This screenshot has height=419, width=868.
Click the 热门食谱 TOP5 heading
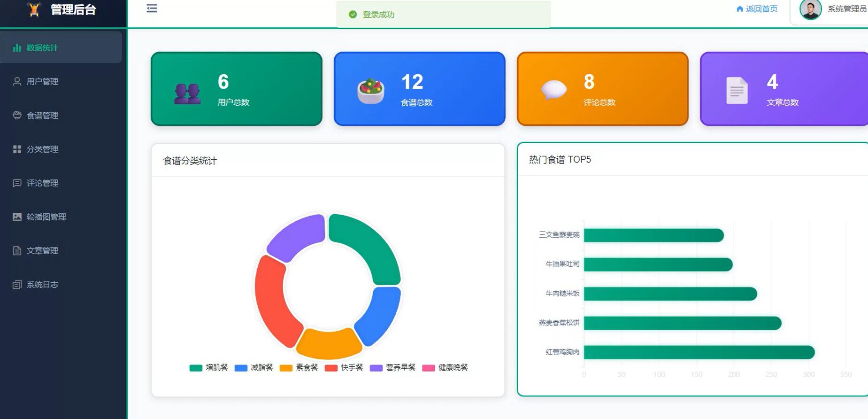(560, 160)
